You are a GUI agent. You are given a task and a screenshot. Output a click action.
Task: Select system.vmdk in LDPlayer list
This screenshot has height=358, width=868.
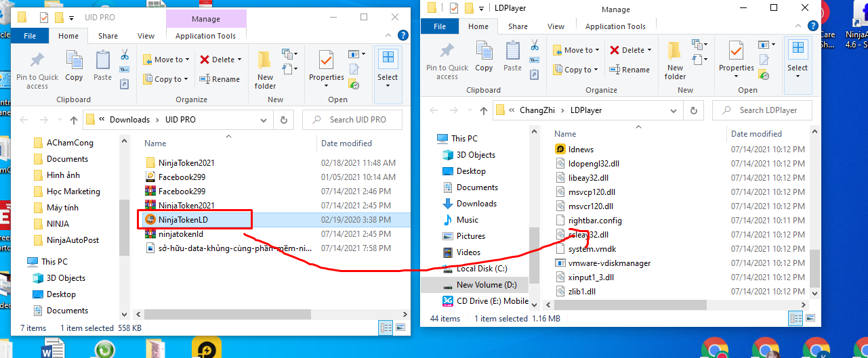592,249
